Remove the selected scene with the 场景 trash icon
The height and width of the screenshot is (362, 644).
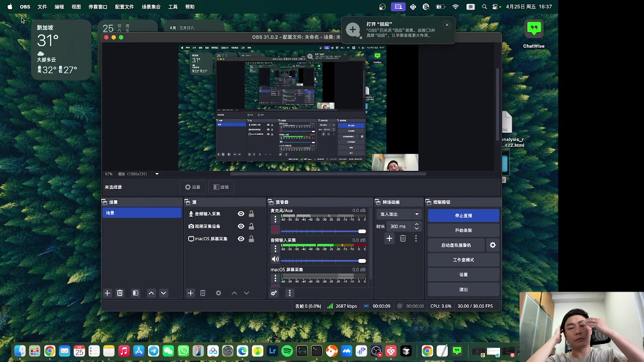120,293
